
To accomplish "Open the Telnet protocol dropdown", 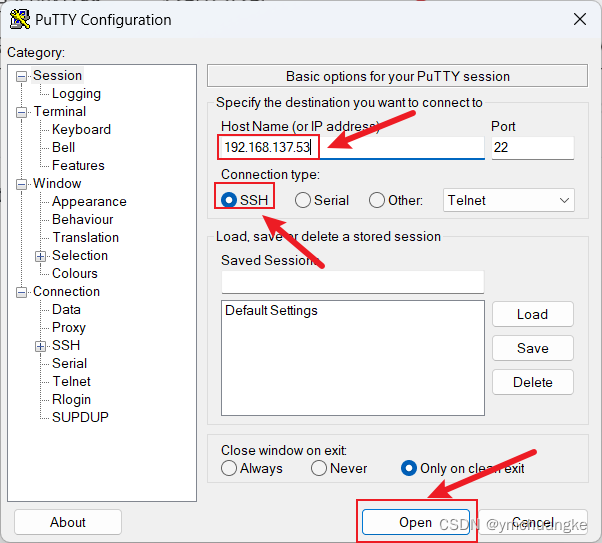I will (509, 200).
